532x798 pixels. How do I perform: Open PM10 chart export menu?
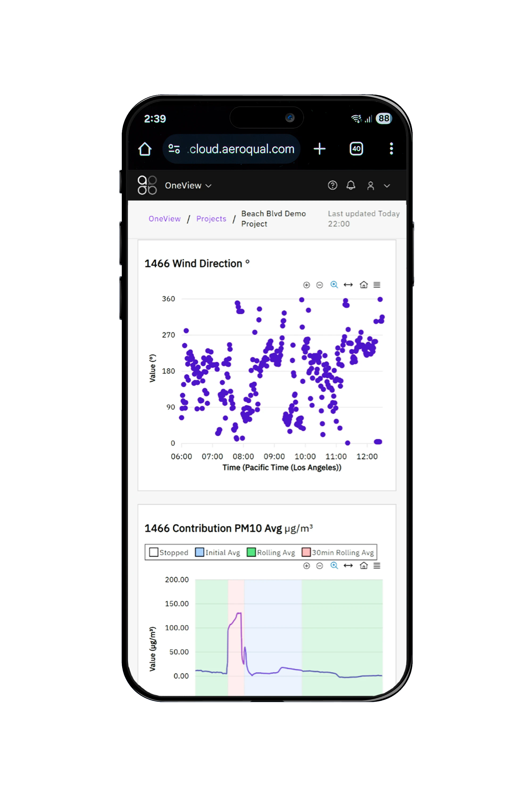point(377,566)
